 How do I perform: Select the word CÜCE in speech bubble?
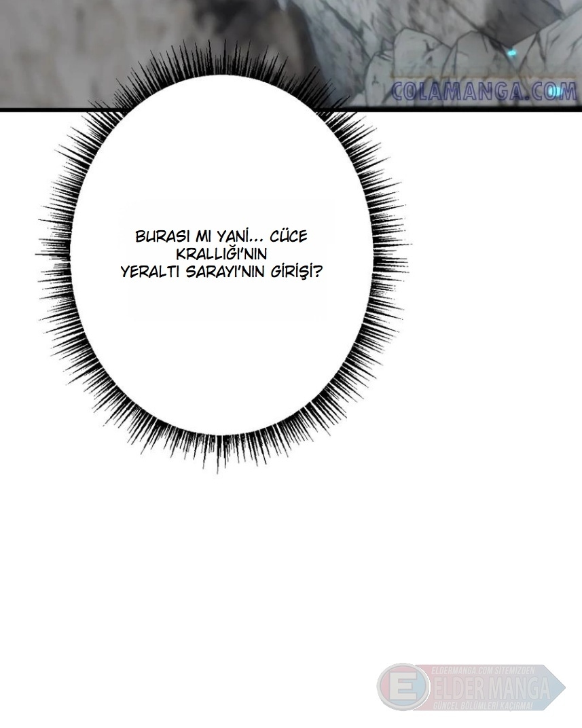[289, 236]
